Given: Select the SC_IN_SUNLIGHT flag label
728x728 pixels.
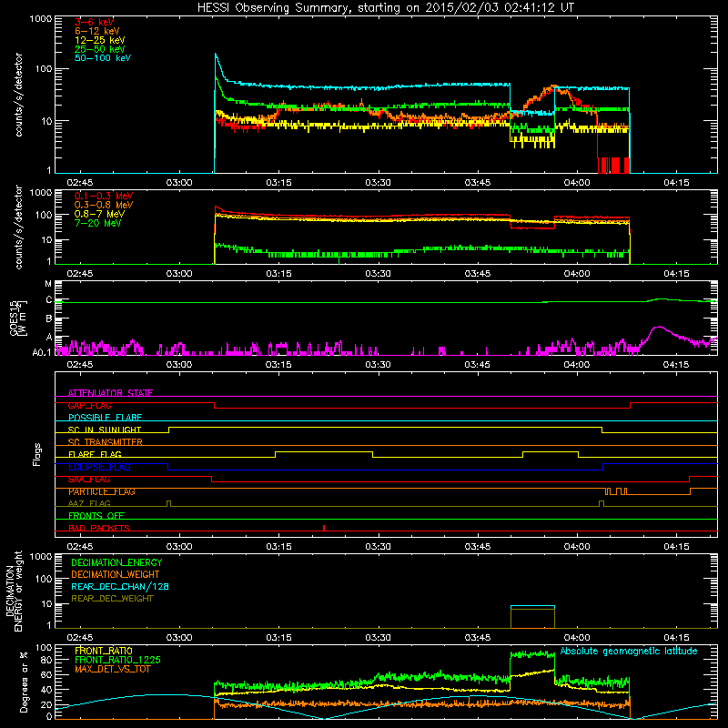Looking at the screenshot, I should click(x=105, y=430).
